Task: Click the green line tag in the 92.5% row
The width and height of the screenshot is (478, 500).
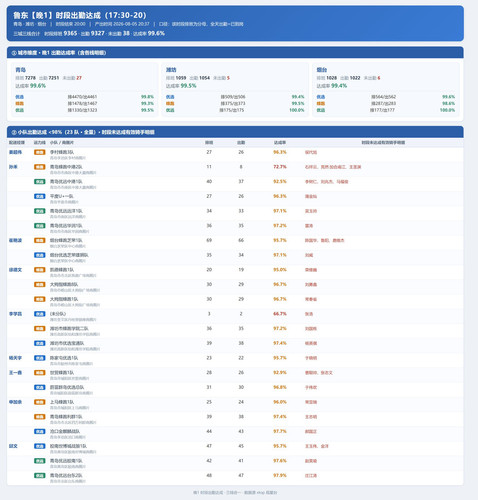Action: click(40, 181)
